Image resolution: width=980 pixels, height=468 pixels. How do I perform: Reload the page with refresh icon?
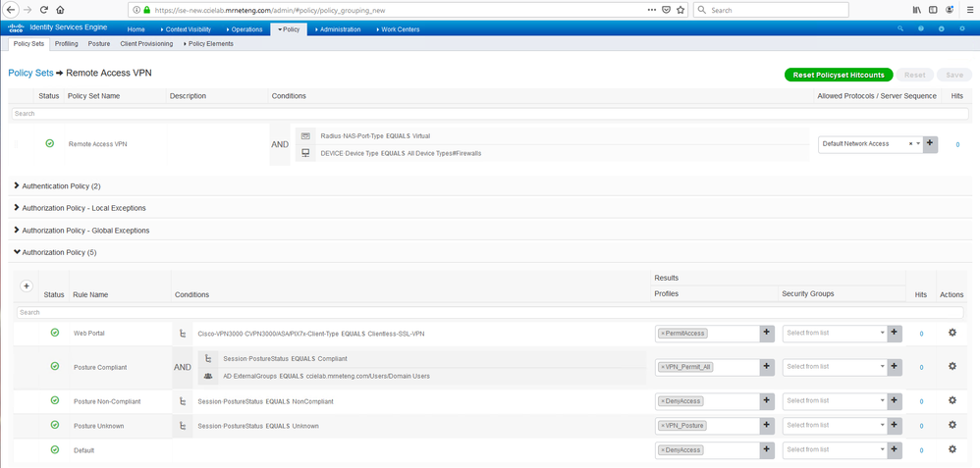click(x=44, y=10)
